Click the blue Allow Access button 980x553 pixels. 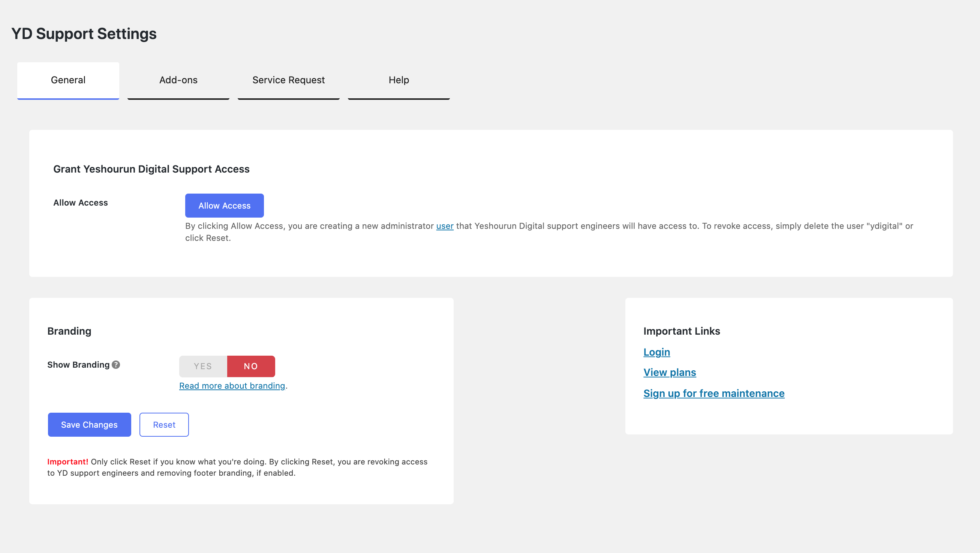pos(225,206)
